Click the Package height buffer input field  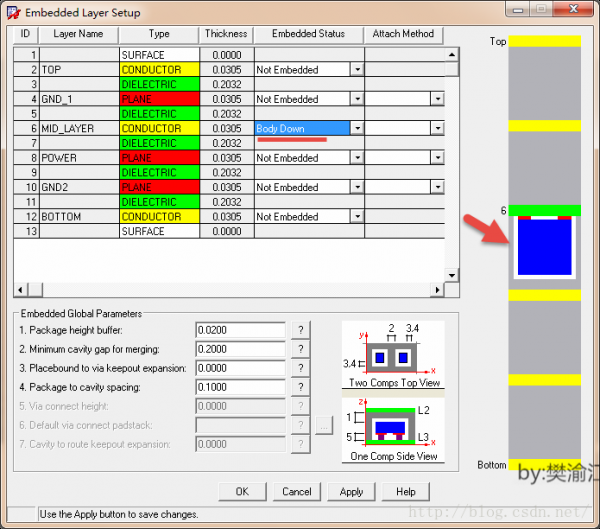click(x=241, y=330)
